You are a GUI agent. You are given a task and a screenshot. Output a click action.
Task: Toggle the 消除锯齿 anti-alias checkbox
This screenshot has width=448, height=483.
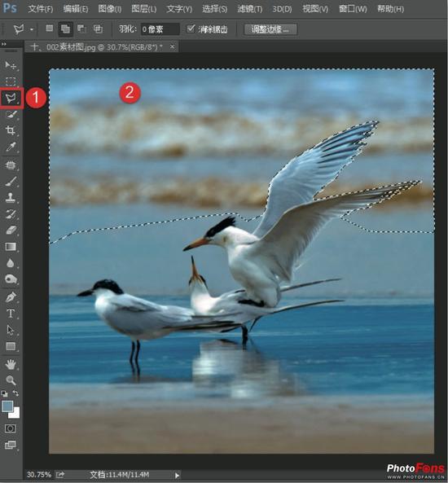coord(191,29)
